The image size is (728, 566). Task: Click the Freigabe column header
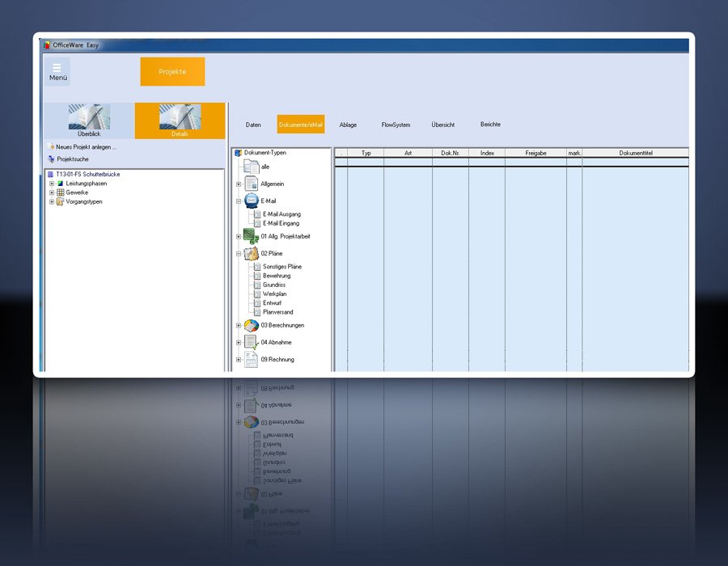pos(535,153)
